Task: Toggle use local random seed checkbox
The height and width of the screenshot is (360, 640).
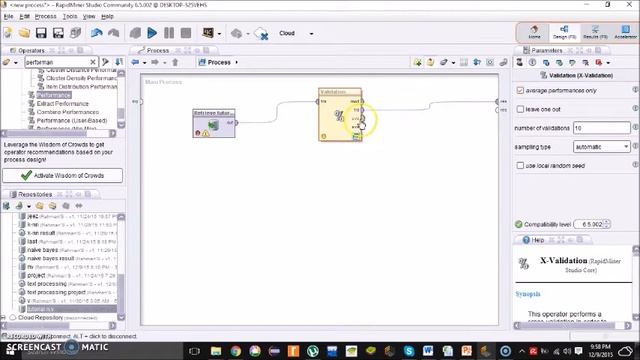Action: [x=520, y=165]
